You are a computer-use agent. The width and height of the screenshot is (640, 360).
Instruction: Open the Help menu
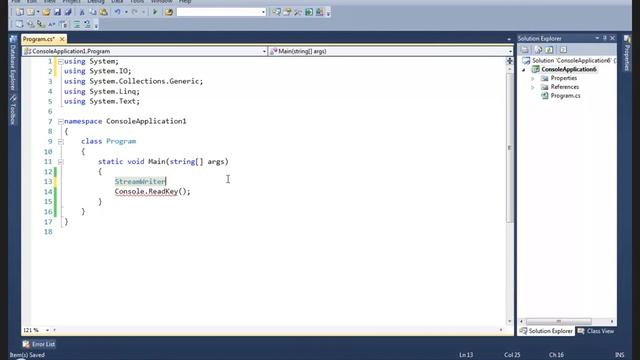click(185, 2)
